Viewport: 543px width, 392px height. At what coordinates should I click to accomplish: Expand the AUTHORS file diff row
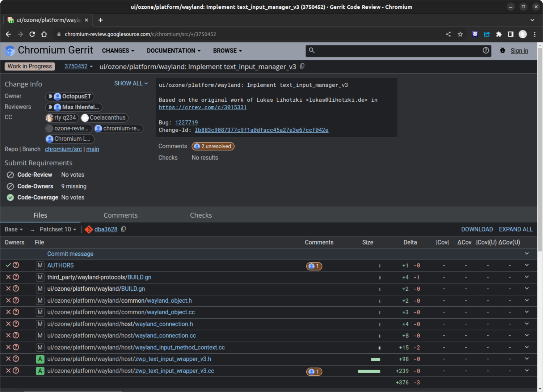527,265
